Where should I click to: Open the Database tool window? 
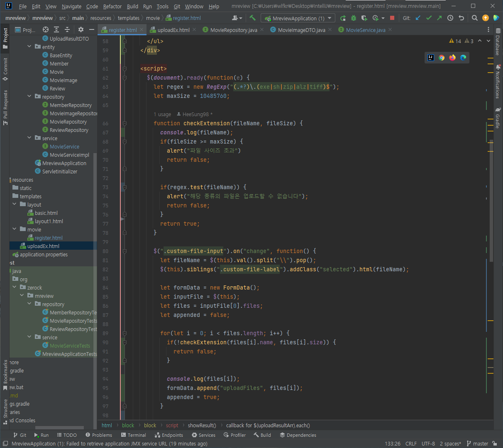point(498,42)
